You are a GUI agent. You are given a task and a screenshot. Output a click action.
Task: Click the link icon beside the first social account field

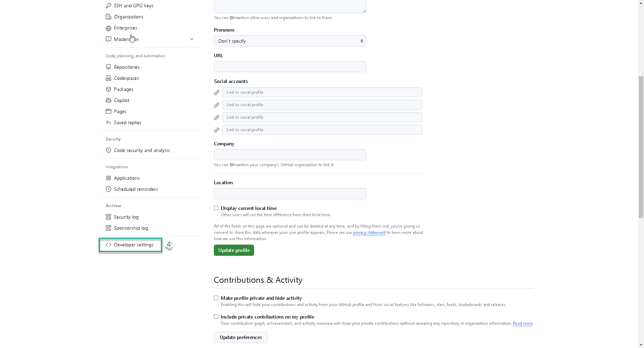click(216, 92)
